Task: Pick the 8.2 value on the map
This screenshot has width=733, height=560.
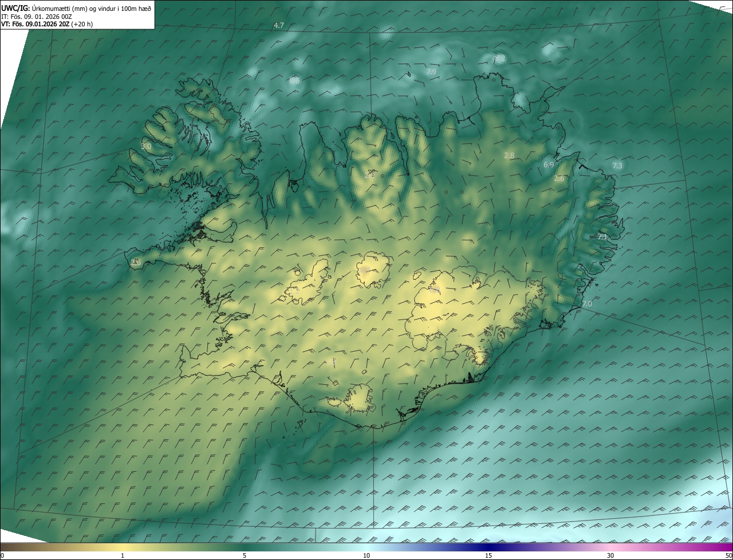Action: (x=500, y=58)
